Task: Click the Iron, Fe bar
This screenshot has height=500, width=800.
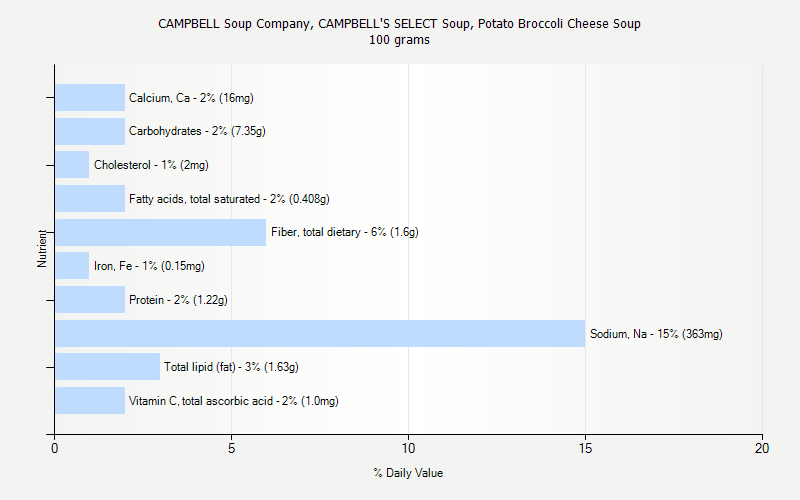Action: coord(72,265)
